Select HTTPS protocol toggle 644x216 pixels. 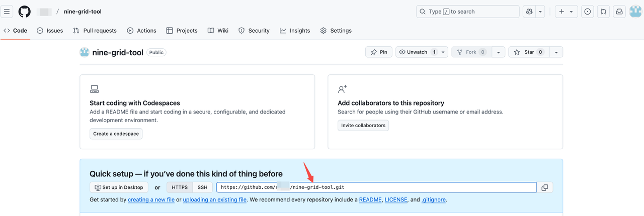(180, 187)
